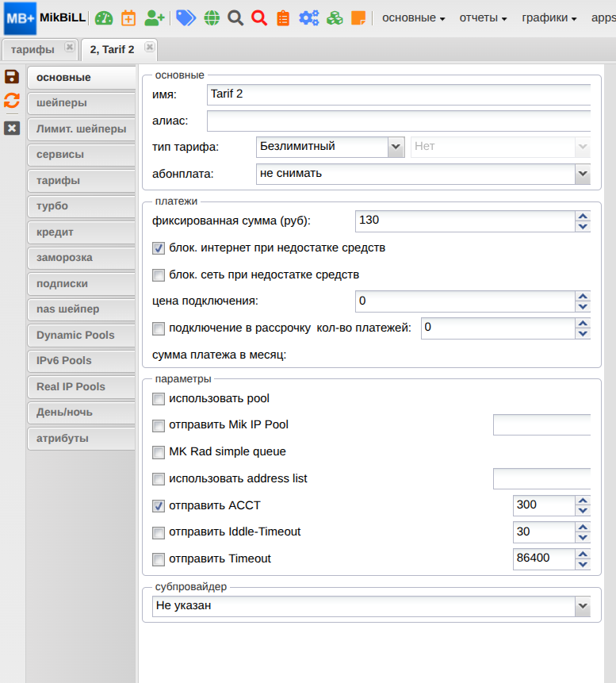Image resolution: width=616 pixels, height=683 pixels.
Task: Click the orange calendar-plus icon
Action: pyautogui.click(x=128, y=18)
